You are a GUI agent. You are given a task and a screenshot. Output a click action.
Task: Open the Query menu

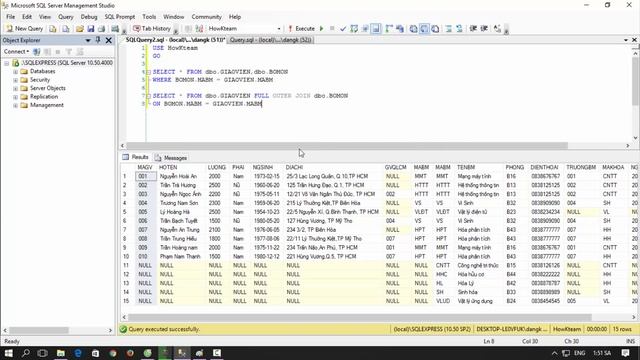[x=65, y=17]
